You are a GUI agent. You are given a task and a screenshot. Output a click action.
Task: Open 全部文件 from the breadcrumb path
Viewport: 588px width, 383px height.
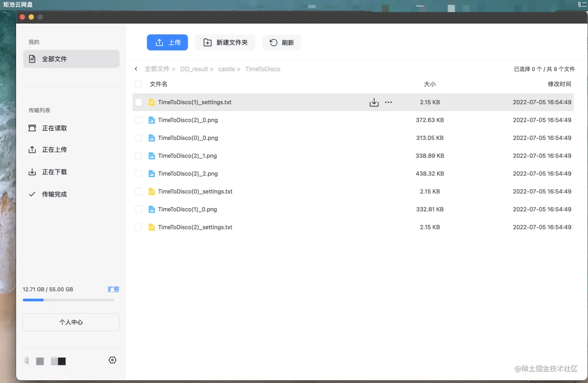[156, 69]
